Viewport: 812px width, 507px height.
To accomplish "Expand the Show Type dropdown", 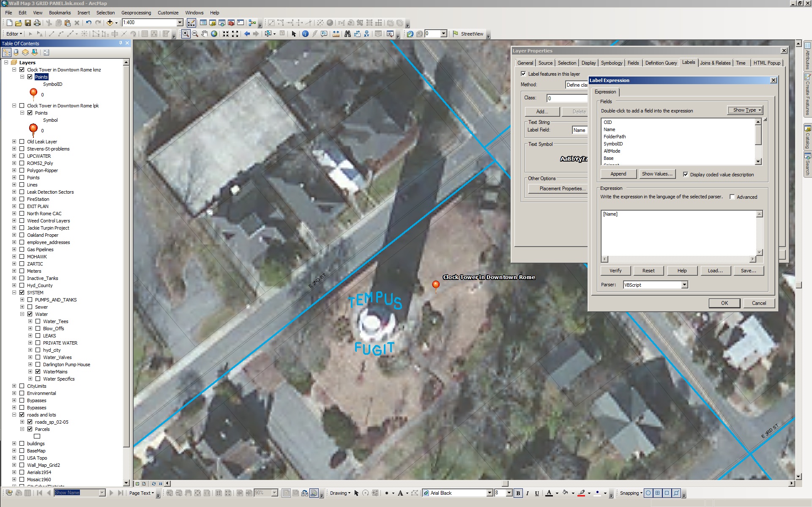I will point(746,110).
